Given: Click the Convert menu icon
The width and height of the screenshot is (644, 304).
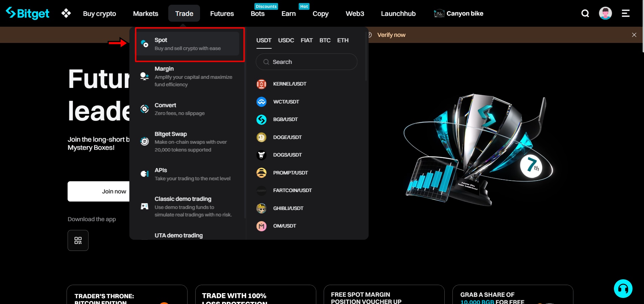Looking at the screenshot, I should click(145, 109).
